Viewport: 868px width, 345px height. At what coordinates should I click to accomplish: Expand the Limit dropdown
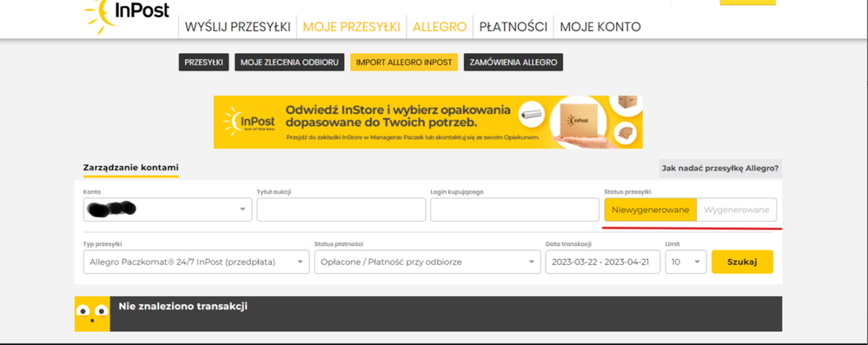tap(686, 262)
